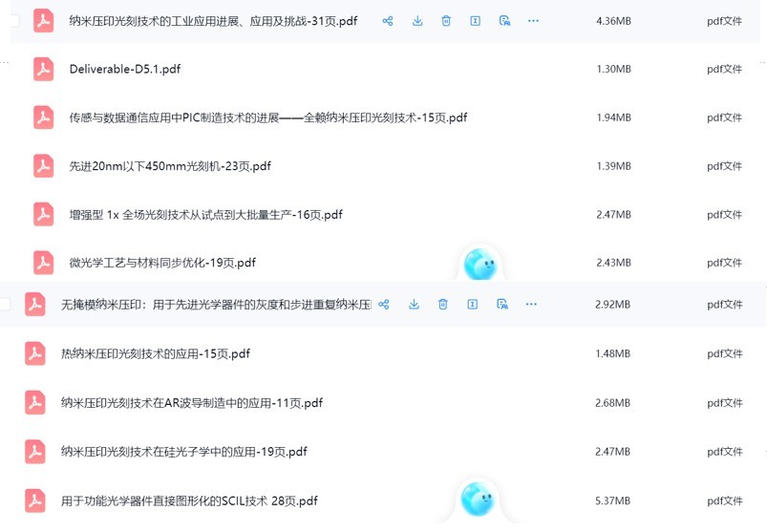Click PDF icon of 热纳米压印光刻技术的应用 file
Viewport: 767px width, 532px height.
[35, 353]
